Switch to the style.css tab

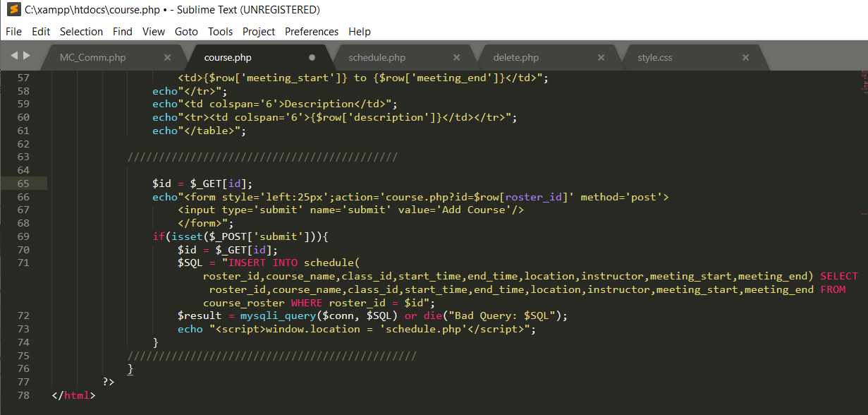tap(655, 58)
